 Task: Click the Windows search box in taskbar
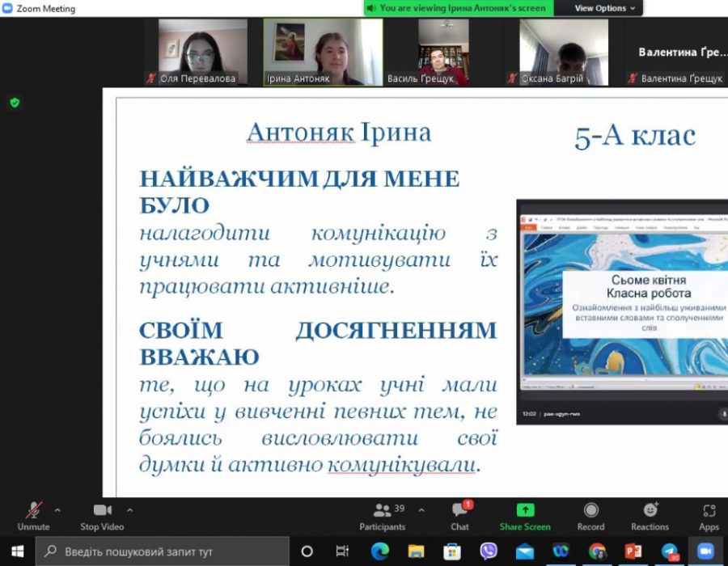162,551
